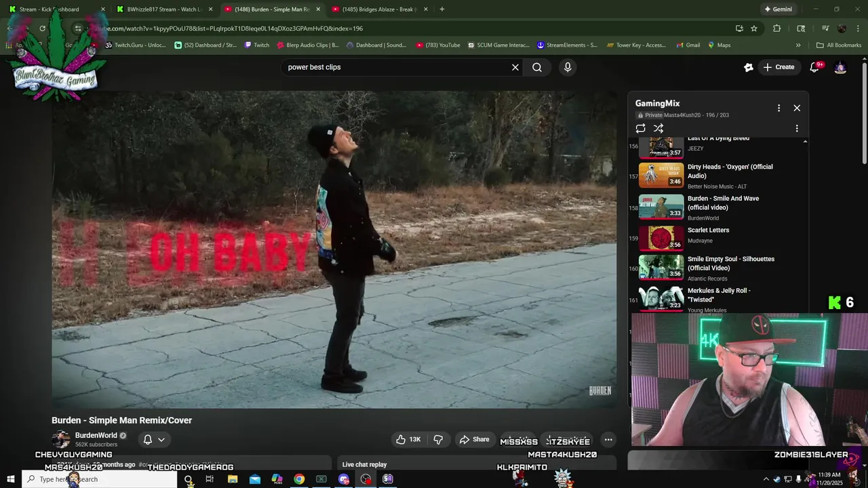Open Windows Start menu

tap(11, 479)
